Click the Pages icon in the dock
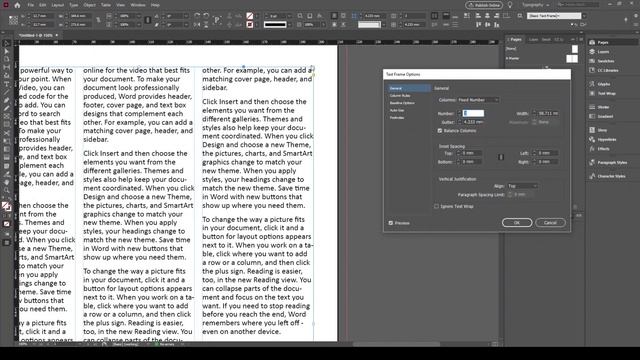 tap(592, 42)
